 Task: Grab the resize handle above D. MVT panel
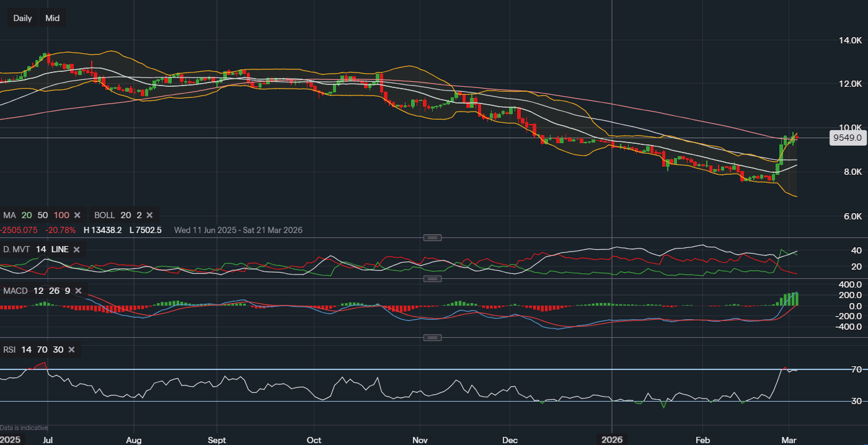click(432, 237)
